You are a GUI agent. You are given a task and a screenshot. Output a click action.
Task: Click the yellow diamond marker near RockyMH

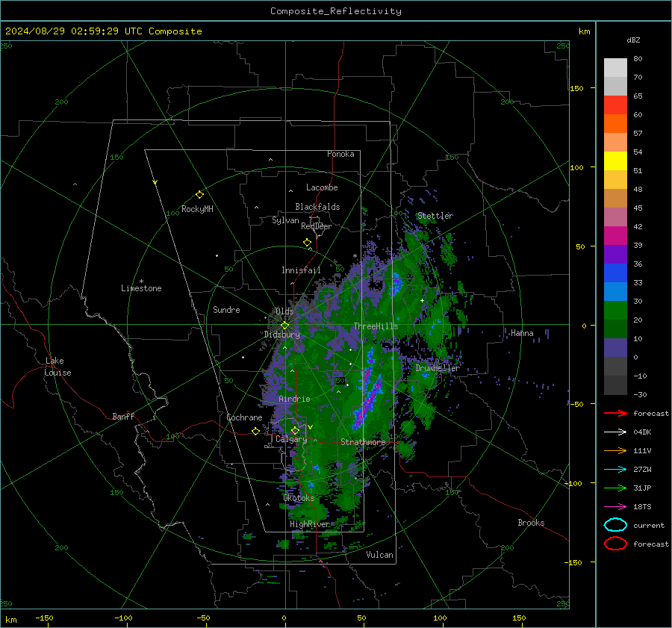click(x=199, y=195)
